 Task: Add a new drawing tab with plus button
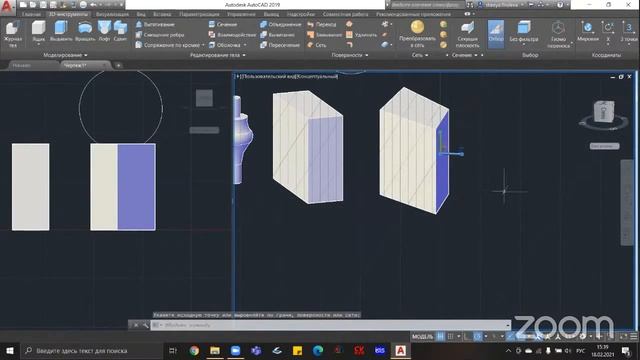[118, 65]
